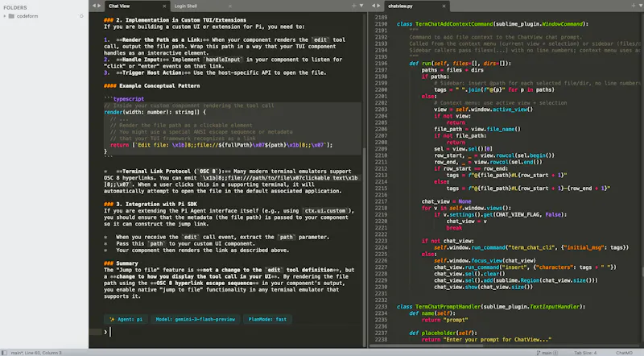Screen dimensions: 644x356
Task: Click 'class TermChatAddContextCommand' definition text
Action: pyautogui.click(x=445, y=24)
